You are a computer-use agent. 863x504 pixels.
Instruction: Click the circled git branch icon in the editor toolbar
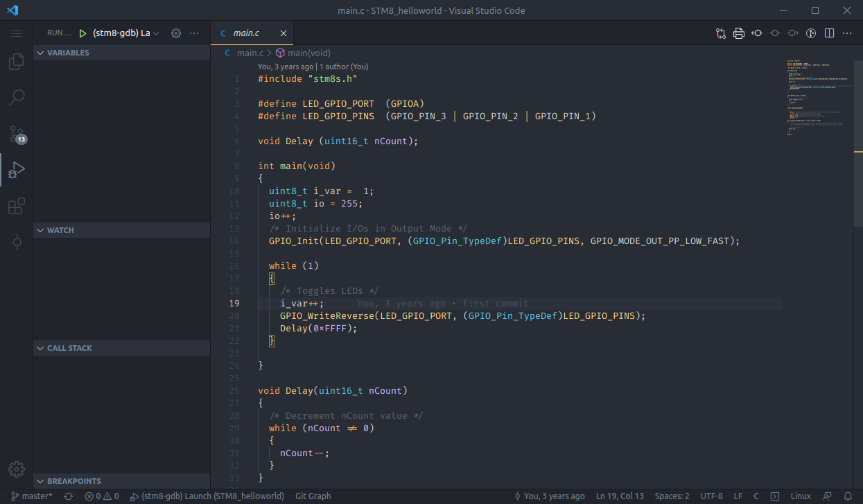click(811, 33)
